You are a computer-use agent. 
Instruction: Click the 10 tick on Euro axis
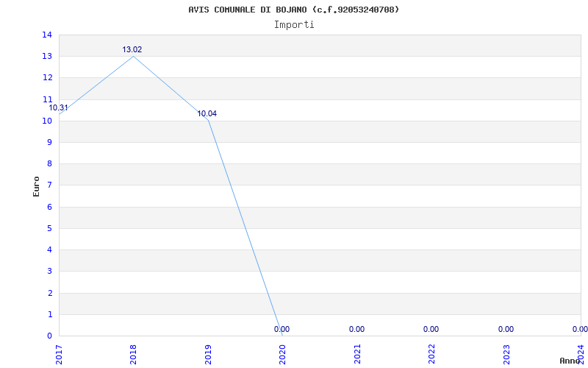tap(47, 121)
